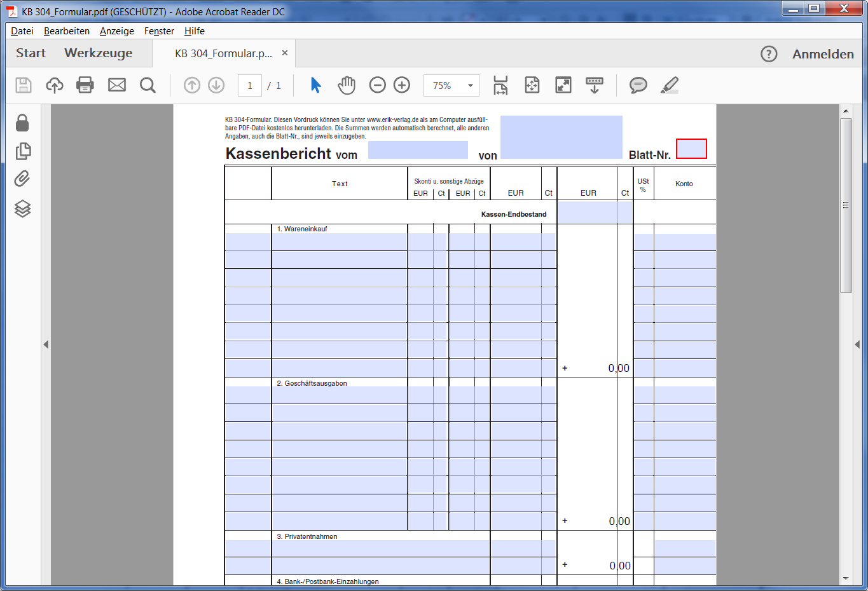Expand the left navigation pane arrow
This screenshot has height=591, width=868.
tap(46, 344)
